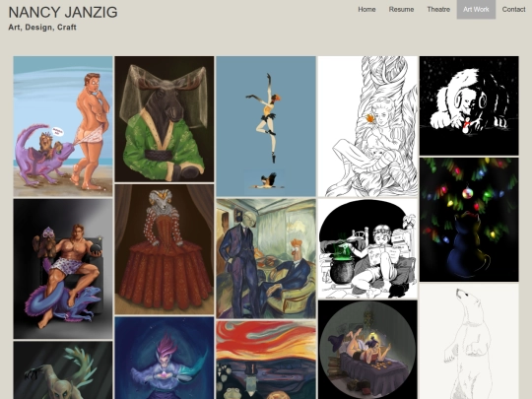
Task: View the purple dragon beach cartoon
Action: coord(63,126)
